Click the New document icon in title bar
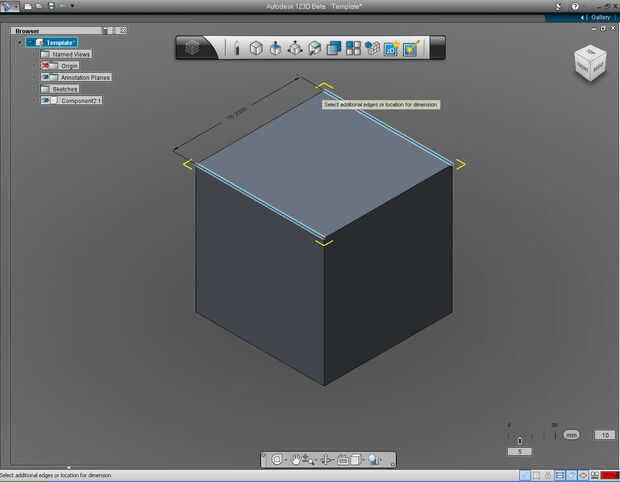This screenshot has height=482, width=620. click(28, 6)
